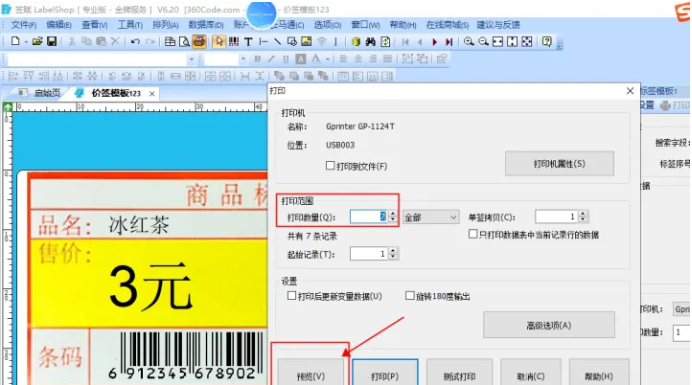Open the 全部 print range dropdown

431,217
